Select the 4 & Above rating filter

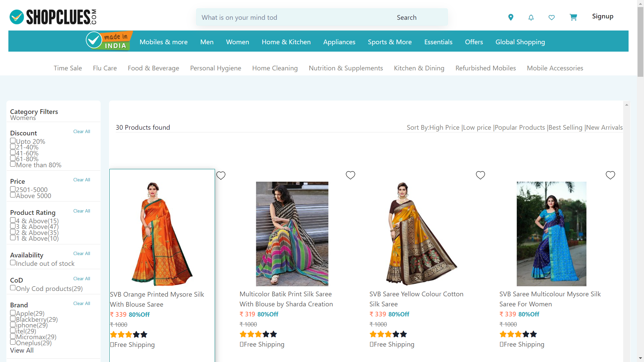pos(13,220)
